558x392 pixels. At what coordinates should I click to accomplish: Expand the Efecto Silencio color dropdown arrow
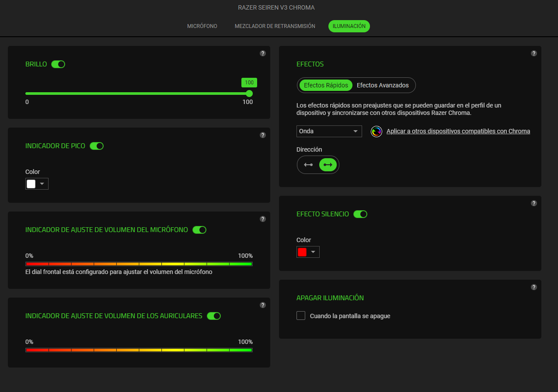pos(313,252)
